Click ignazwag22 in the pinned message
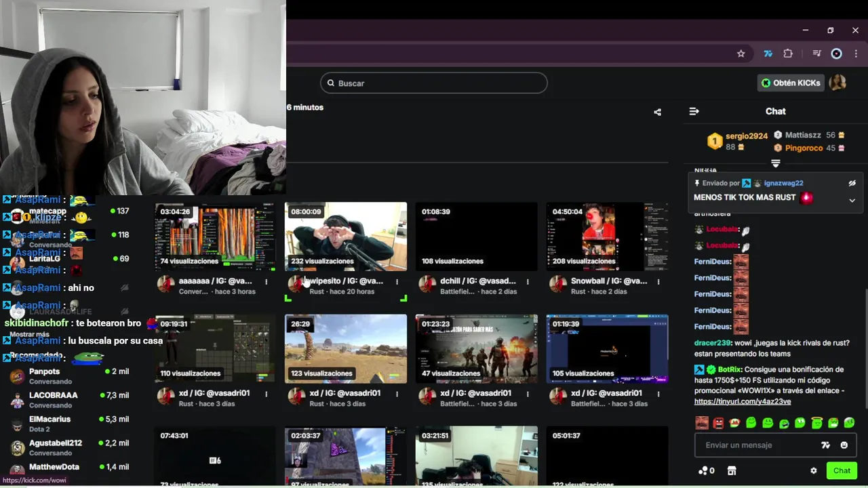Screen dimensions: 868x488 point(783,183)
